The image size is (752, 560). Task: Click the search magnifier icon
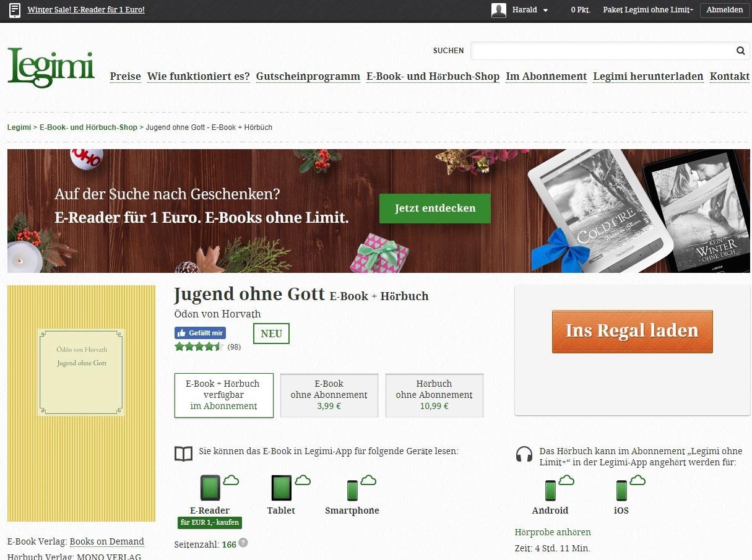click(x=740, y=51)
